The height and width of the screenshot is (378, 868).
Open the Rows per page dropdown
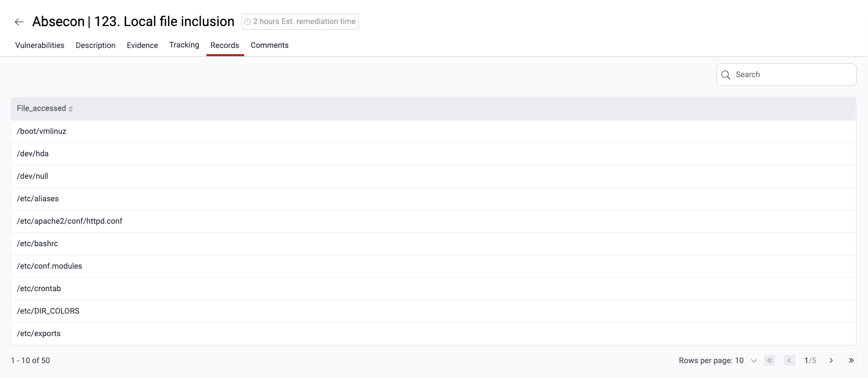click(x=746, y=361)
